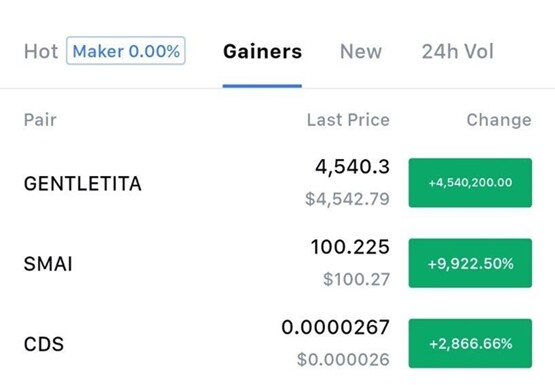
Task: Open the Maker 0.00% badge
Action: click(126, 51)
